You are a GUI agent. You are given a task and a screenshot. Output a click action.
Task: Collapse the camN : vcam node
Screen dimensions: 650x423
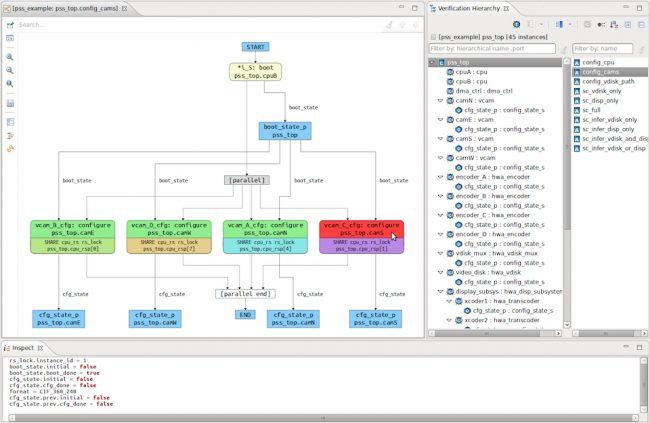(441, 100)
